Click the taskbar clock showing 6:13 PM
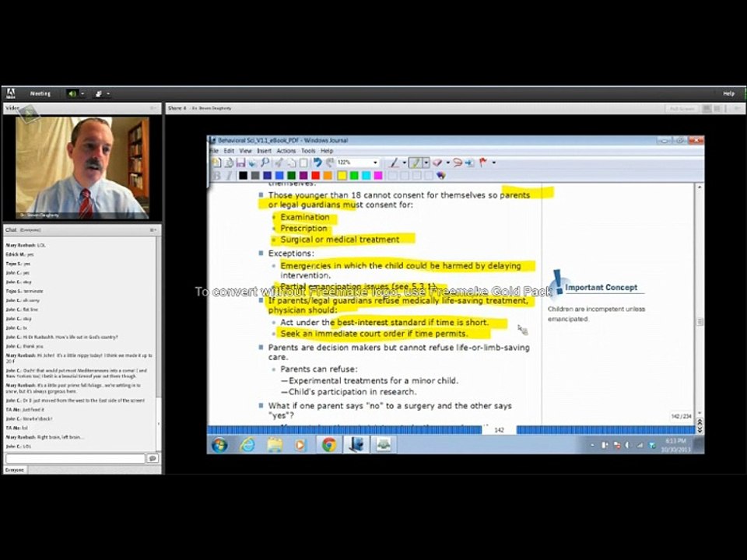 pyautogui.click(x=676, y=445)
